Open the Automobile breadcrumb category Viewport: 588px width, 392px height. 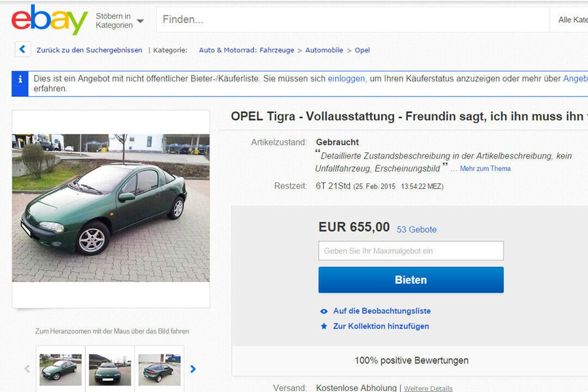point(324,50)
